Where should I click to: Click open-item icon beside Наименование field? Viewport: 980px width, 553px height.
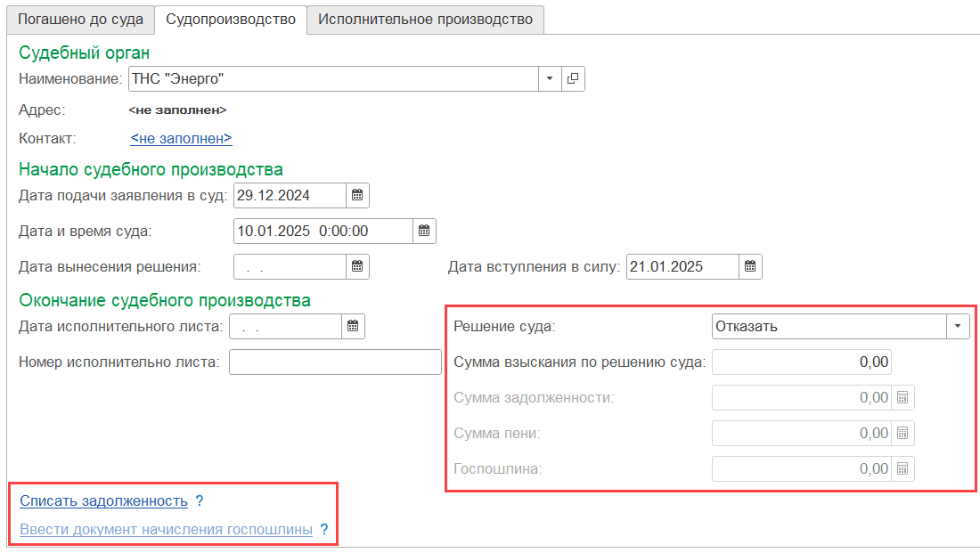[573, 78]
